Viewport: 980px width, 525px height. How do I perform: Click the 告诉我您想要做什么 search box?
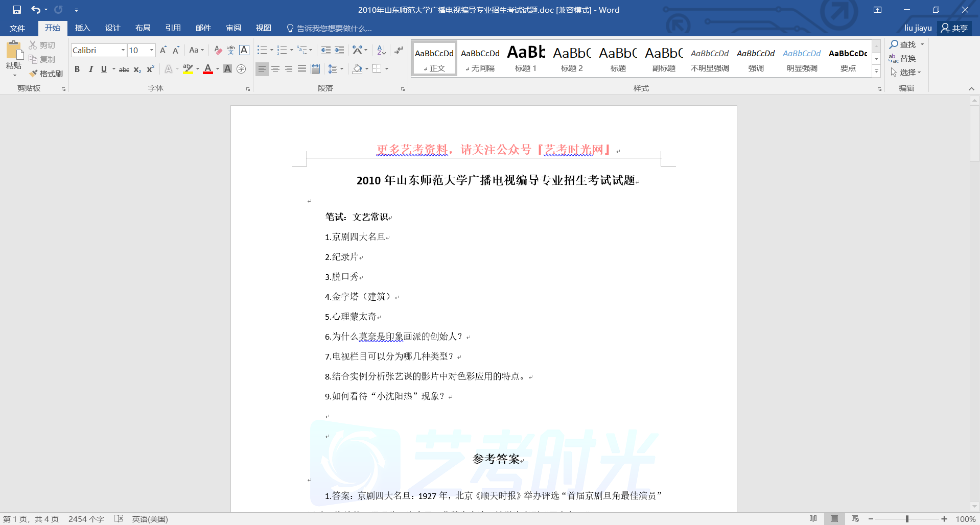334,29
